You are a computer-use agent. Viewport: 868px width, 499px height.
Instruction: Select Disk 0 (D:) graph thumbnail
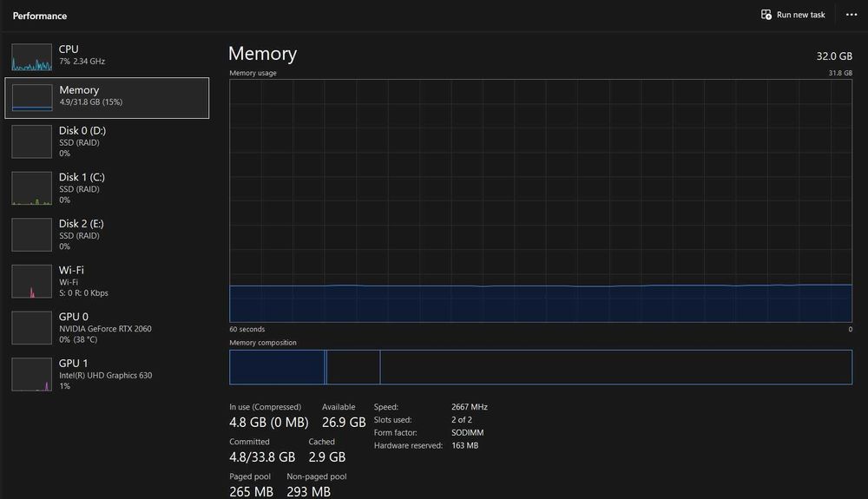(x=32, y=141)
